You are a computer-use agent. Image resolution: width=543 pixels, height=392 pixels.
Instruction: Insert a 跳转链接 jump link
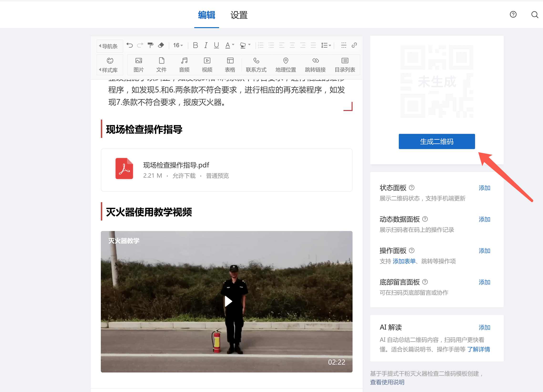tap(315, 65)
